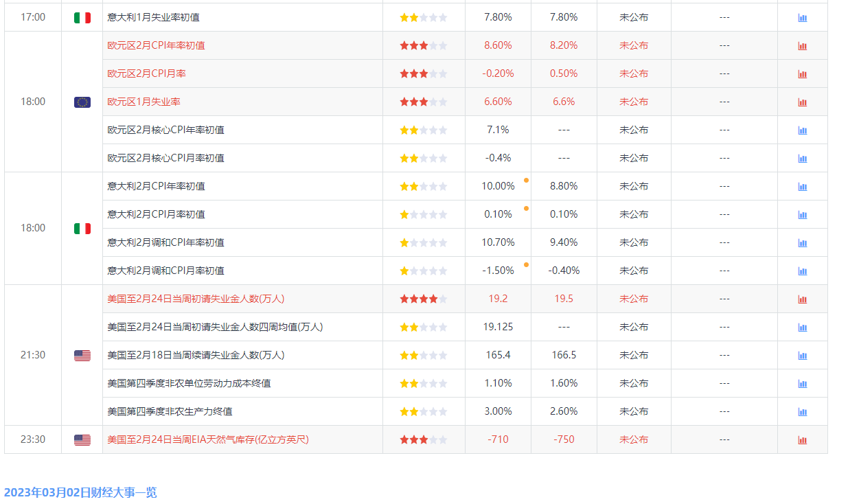
Task: Select 欧元区2月核心CPI年率初值 row title
Action: coord(166,130)
